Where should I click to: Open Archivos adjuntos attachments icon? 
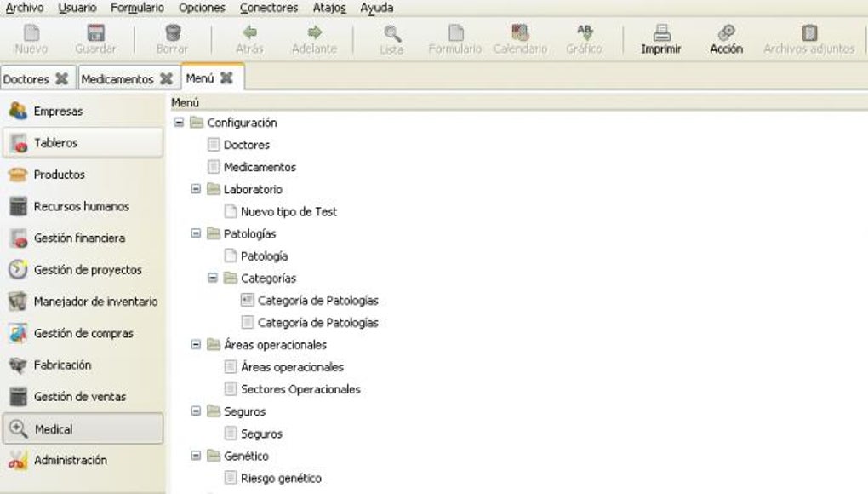click(x=809, y=32)
